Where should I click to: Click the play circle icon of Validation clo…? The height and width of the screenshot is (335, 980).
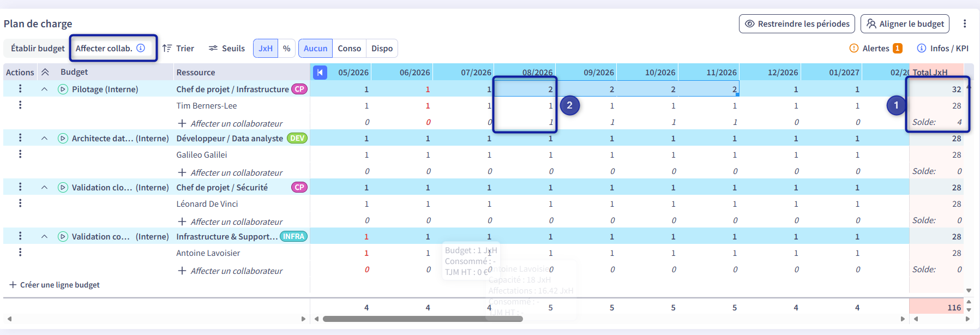click(63, 187)
